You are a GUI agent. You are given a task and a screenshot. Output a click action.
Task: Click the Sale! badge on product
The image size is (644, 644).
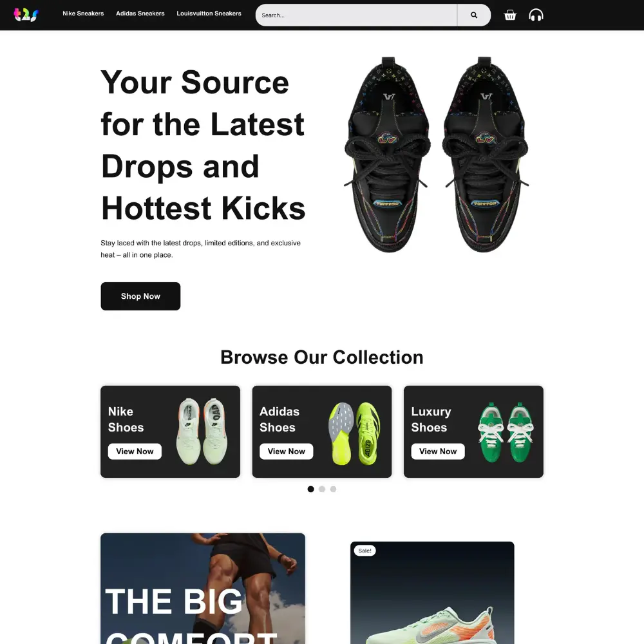click(x=365, y=551)
